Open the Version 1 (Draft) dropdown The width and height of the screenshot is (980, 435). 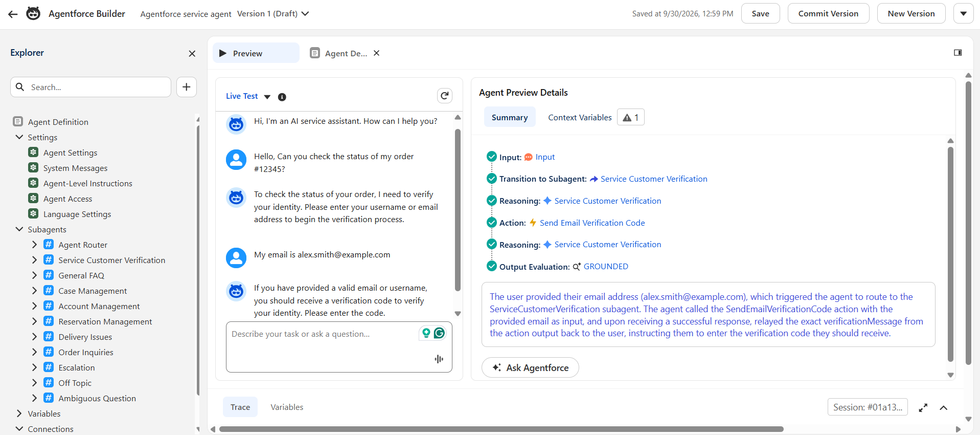[x=273, y=14]
